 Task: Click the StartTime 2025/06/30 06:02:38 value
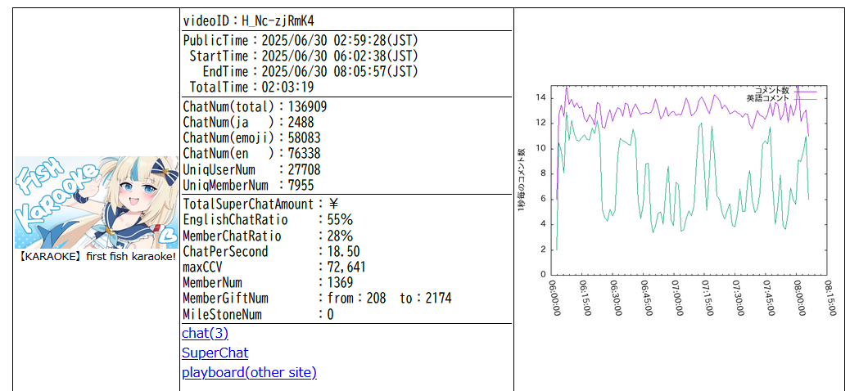(x=340, y=56)
